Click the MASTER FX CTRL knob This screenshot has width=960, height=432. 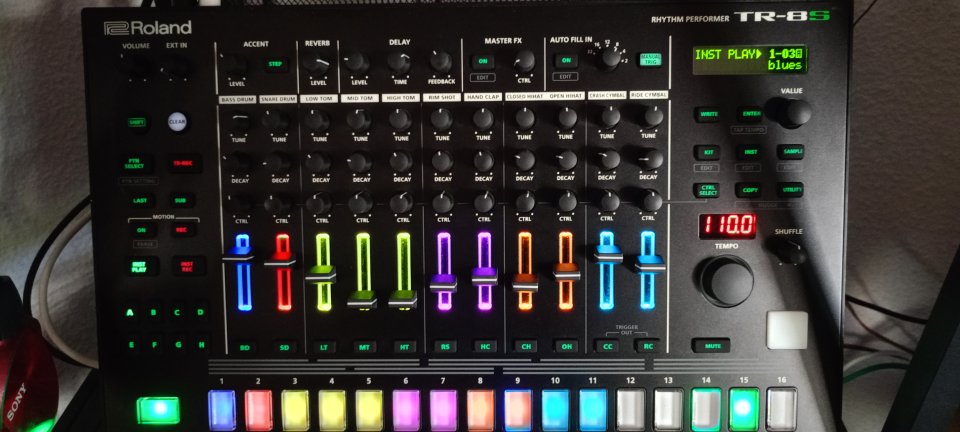coord(524,61)
